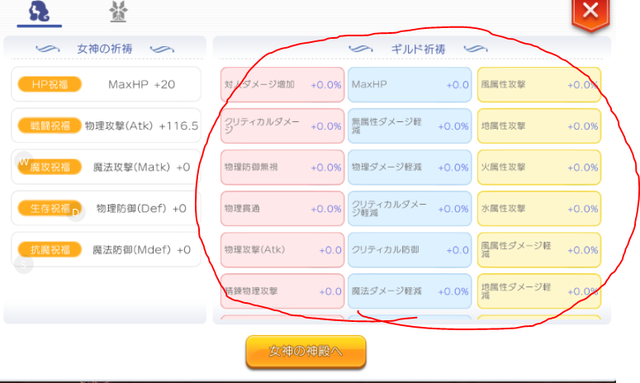Select the pink 物理攻撃(Atk) +0.0 guild cell
The image size is (640, 383).
pos(282,249)
